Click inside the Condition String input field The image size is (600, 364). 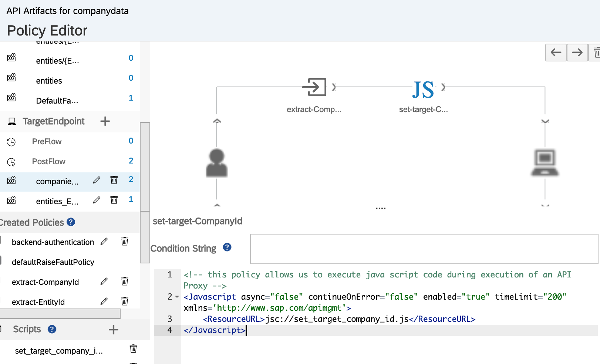(424, 249)
